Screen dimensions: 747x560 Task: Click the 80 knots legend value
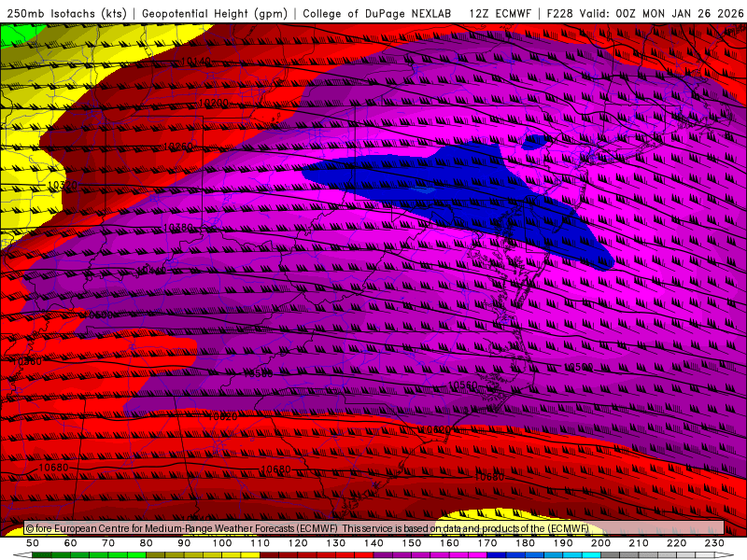pyautogui.click(x=147, y=543)
